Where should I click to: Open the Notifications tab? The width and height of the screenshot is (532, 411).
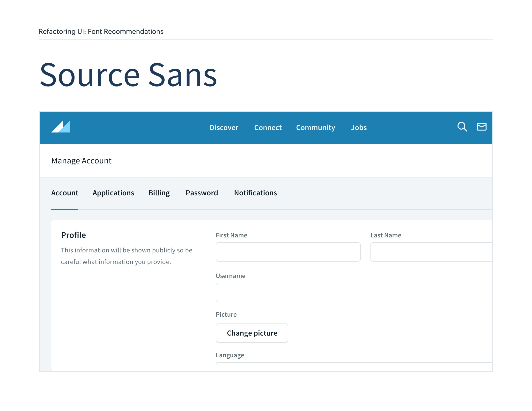255,193
